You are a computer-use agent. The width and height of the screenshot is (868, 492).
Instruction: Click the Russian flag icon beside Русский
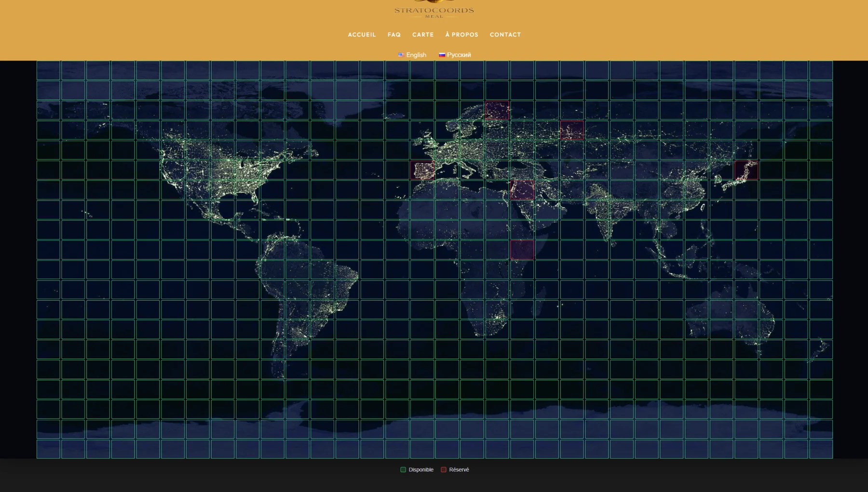pyautogui.click(x=442, y=55)
